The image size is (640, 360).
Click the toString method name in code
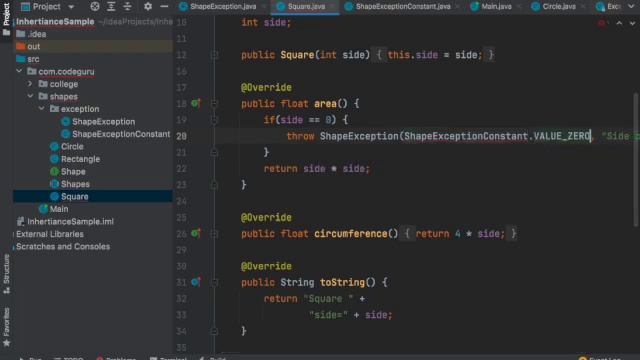coord(342,282)
